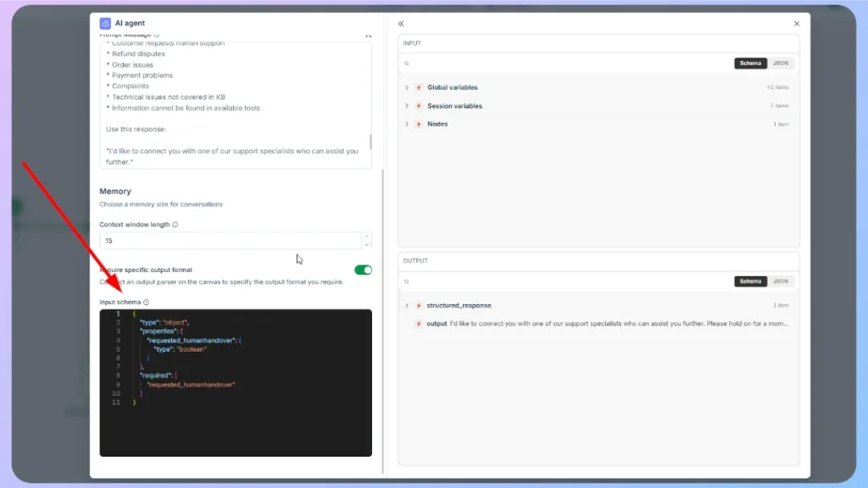Click the "boolean" type value in schema
868x488 pixels.
192,349
